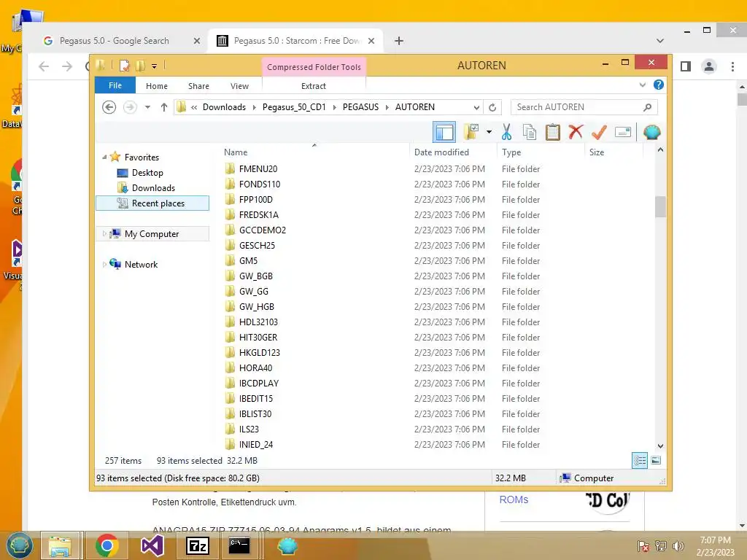This screenshot has height=560, width=747.
Task: Open Visual Studio from the taskbar
Action: [152, 545]
